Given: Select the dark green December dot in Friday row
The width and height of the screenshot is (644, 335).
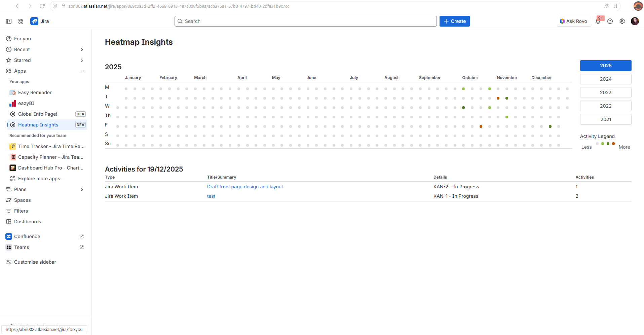Looking at the screenshot, I should pyautogui.click(x=550, y=126).
